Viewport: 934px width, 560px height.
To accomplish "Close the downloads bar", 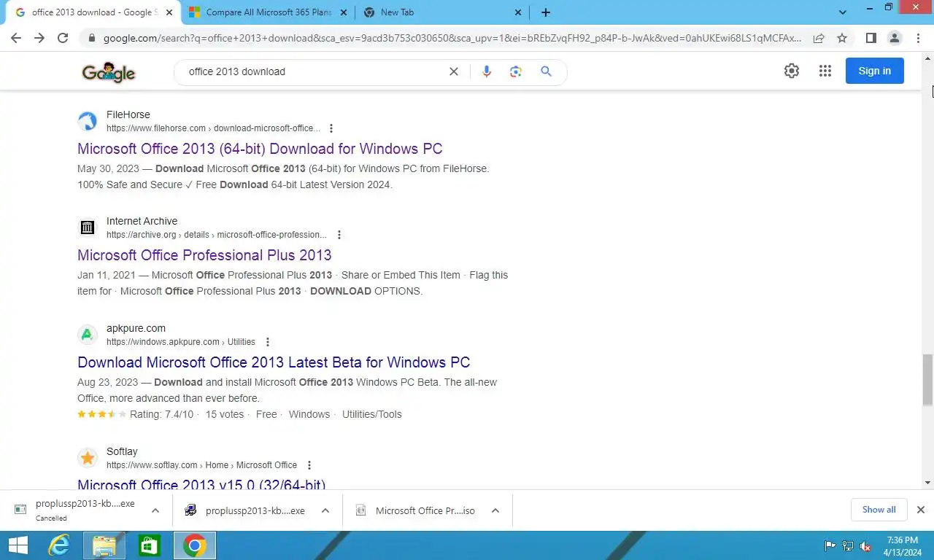I will click(921, 510).
